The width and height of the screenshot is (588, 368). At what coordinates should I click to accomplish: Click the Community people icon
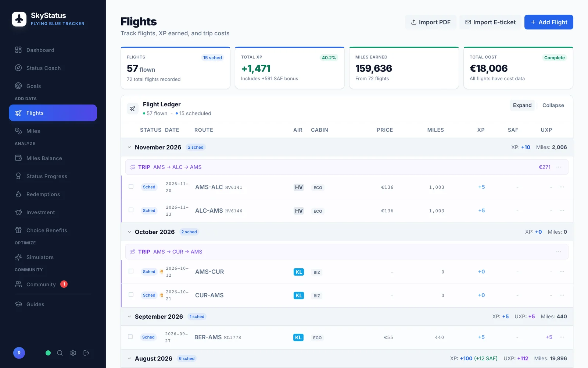coord(18,284)
